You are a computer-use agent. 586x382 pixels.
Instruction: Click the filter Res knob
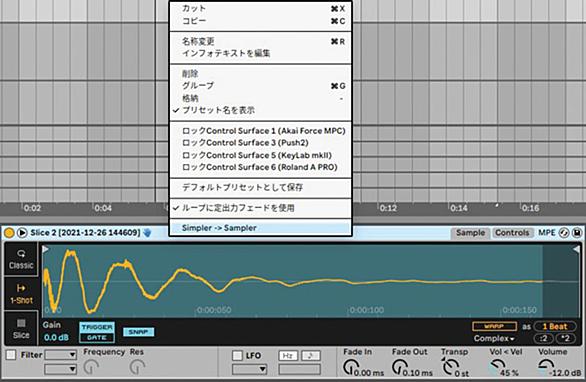point(137,367)
